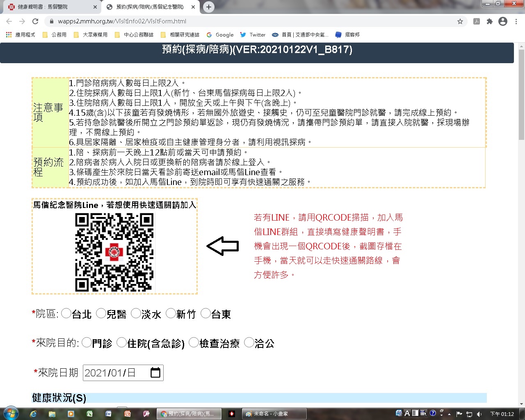The height and width of the screenshot is (420, 525).
Task: Switch to the 預約(探病/陪病)(馬偕紀念醫院) tab
Action: (150, 7)
